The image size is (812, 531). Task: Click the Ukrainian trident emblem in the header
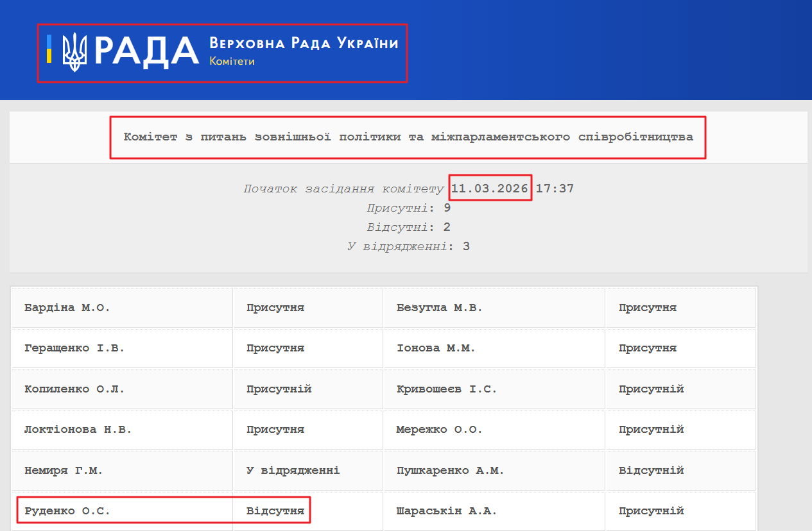pos(74,52)
